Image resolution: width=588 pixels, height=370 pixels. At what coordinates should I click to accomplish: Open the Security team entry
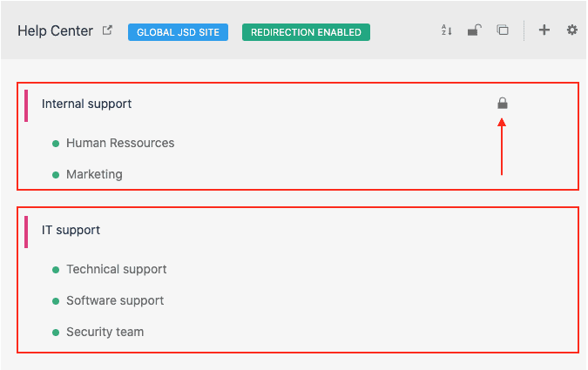pos(105,332)
